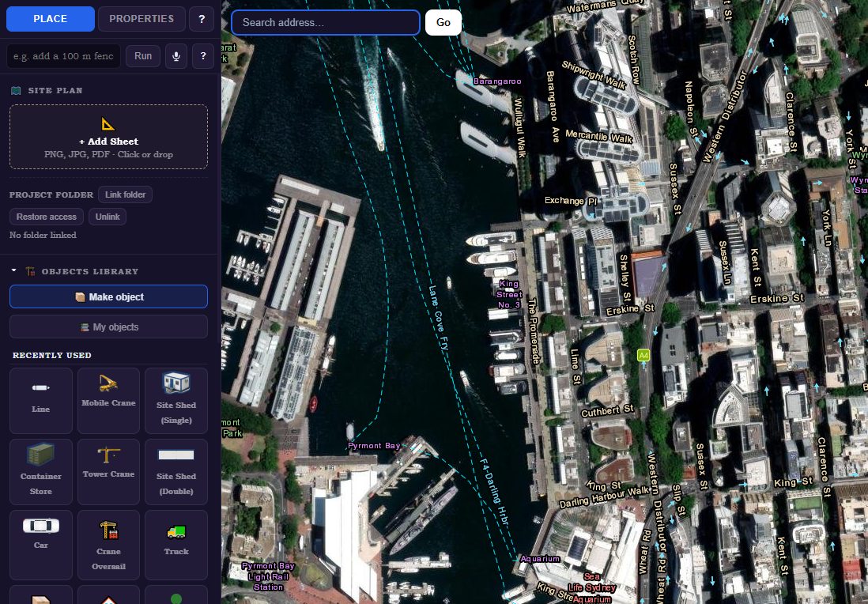Activate the microphone voice input
Image resolution: width=868 pixels, height=604 pixels.
tap(176, 56)
